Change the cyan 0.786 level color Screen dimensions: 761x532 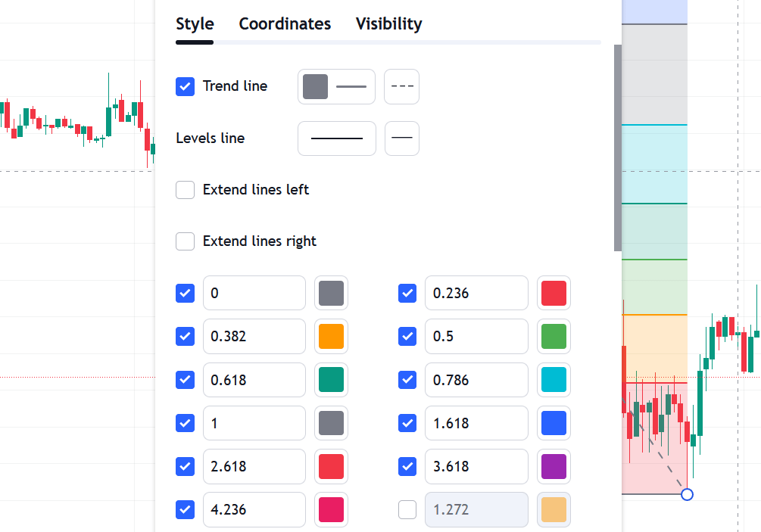[x=554, y=380]
